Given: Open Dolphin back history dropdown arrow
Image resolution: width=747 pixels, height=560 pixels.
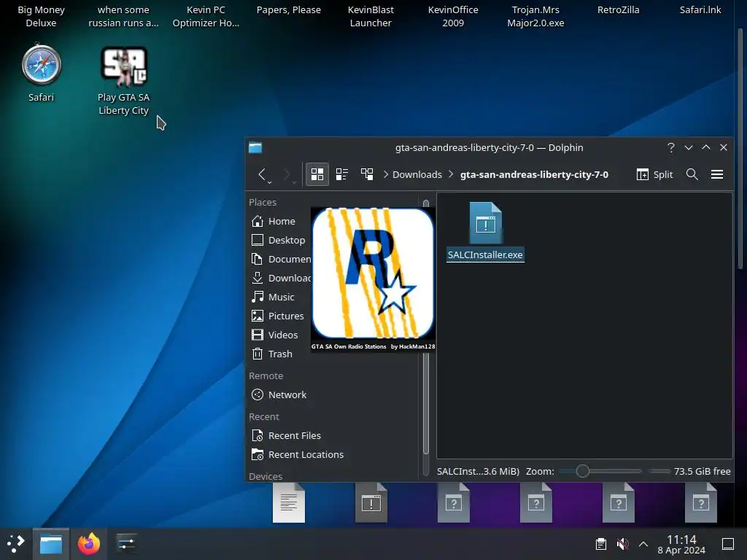Looking at the screenshot, I should (x=270, y=182).
